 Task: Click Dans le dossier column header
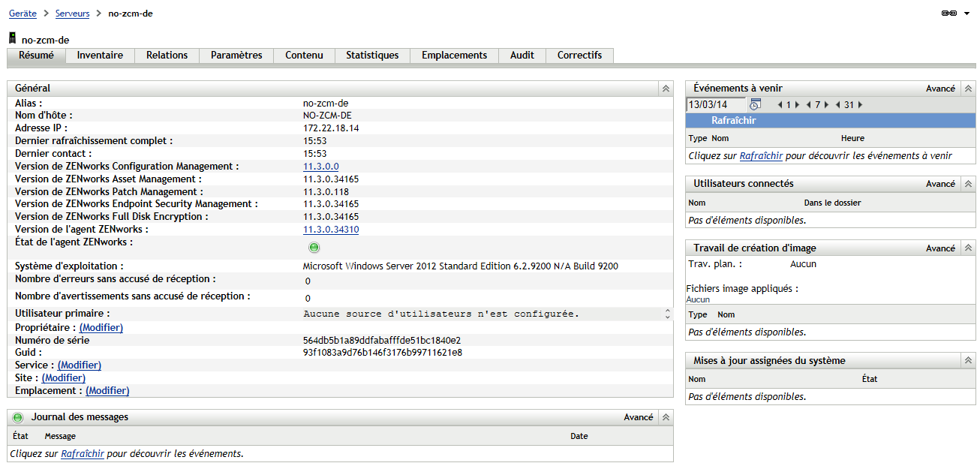(832, 203)
